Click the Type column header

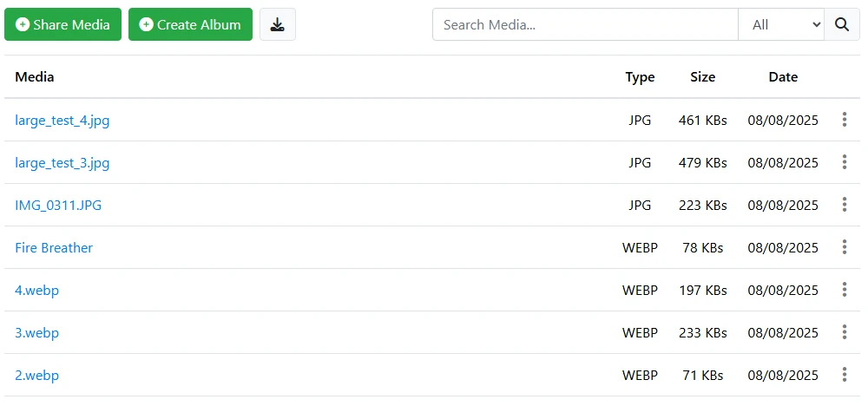coord(640,77)
